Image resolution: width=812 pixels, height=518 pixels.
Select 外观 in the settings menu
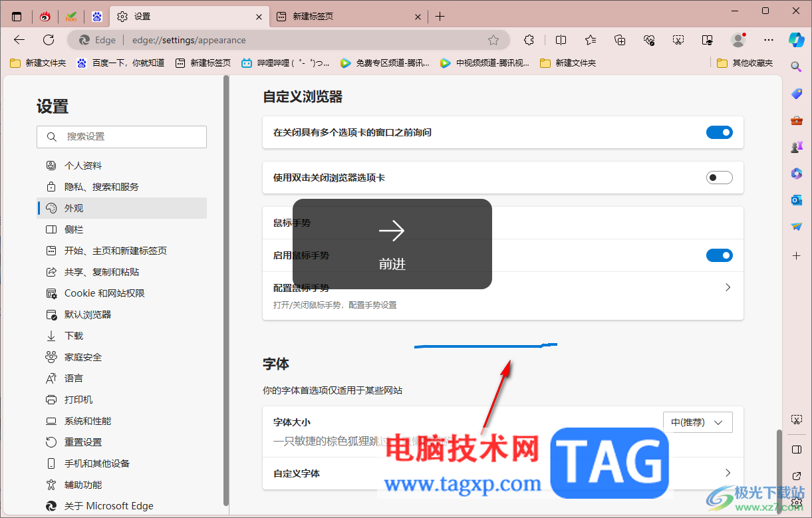click(x=73, y=207)
